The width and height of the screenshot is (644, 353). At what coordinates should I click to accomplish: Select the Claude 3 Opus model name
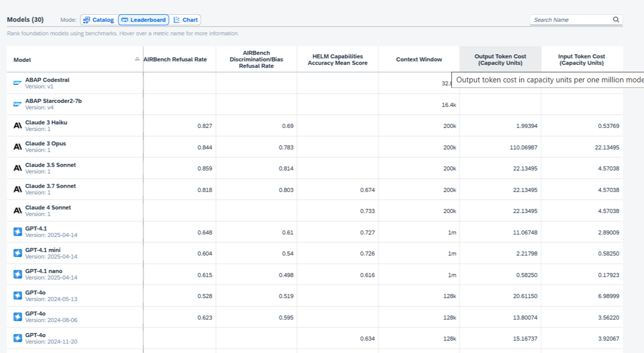[x=45, y=143]
